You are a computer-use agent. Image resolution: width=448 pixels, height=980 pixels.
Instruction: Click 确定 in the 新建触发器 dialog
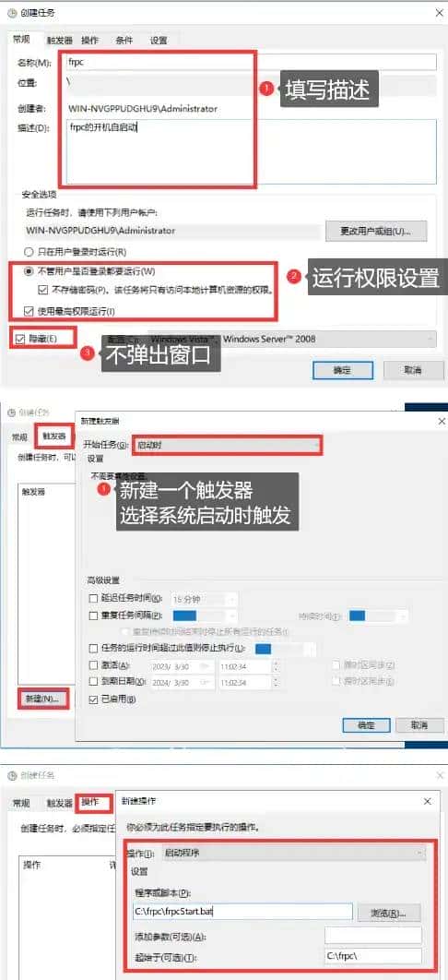point(366,725)
